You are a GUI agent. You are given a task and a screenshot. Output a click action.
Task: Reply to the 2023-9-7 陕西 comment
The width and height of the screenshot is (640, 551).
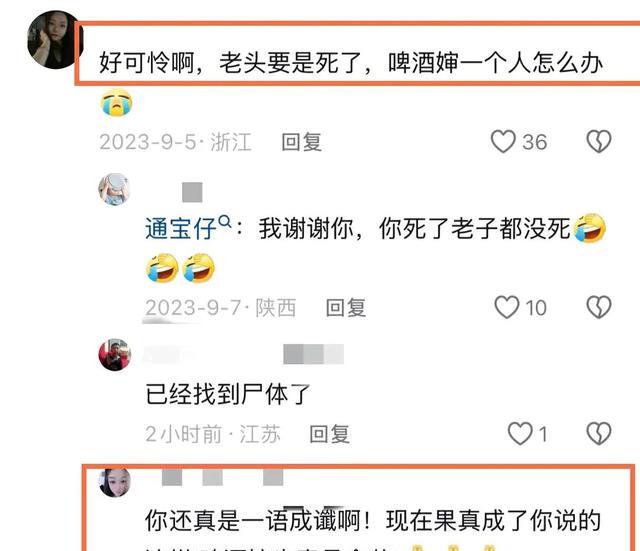coord(346,308)
